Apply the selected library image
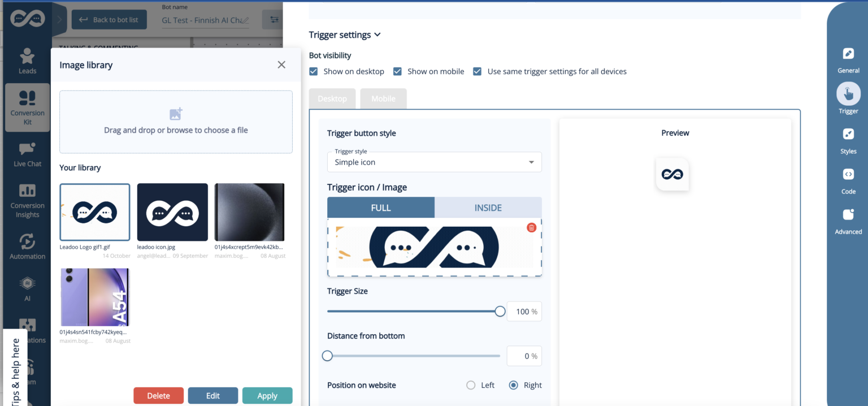The width and height of the screenshot is (868, 406). pyautogui.click(x=267, y=395)
